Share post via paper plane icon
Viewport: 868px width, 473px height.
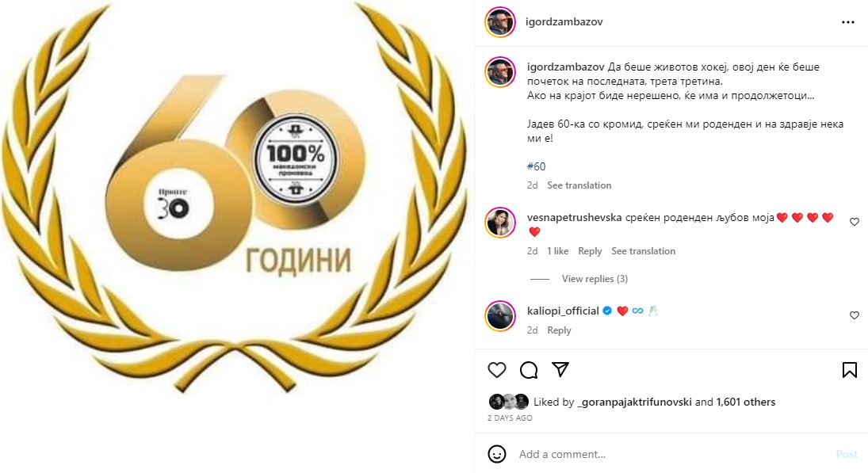coord(560,369)
